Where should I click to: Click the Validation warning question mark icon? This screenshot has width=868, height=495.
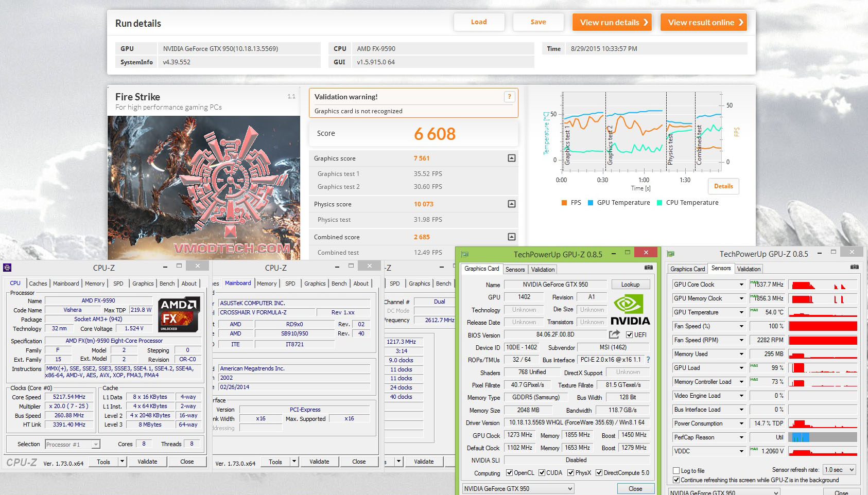pos(509,97)
